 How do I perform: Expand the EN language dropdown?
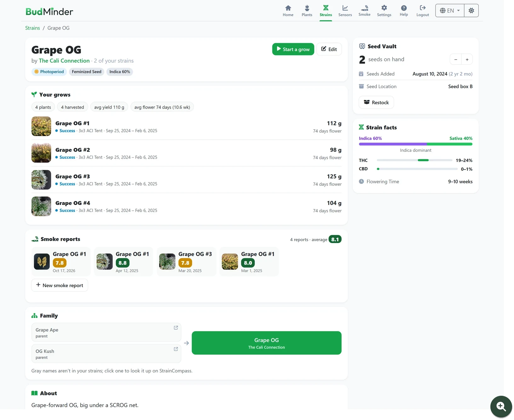[450, 10]
